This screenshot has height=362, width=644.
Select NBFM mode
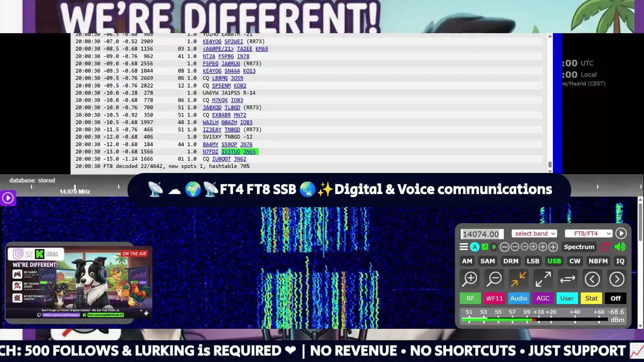click(598, 261)
